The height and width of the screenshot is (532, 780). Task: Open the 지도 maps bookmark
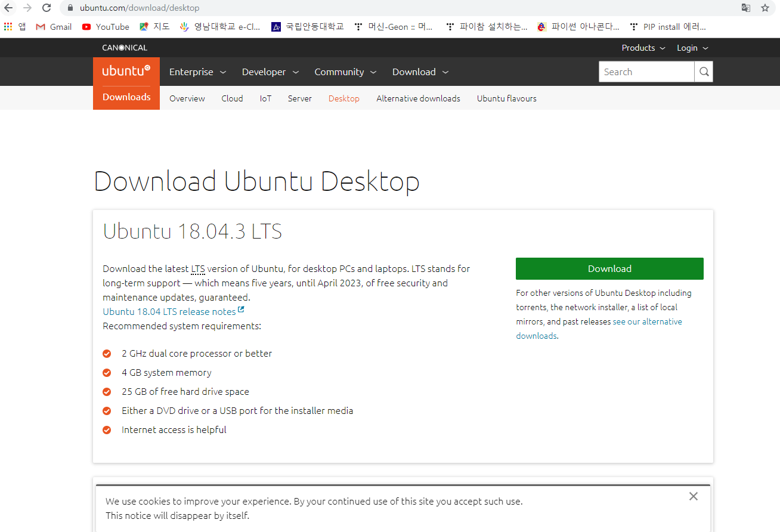pos(154,27)
